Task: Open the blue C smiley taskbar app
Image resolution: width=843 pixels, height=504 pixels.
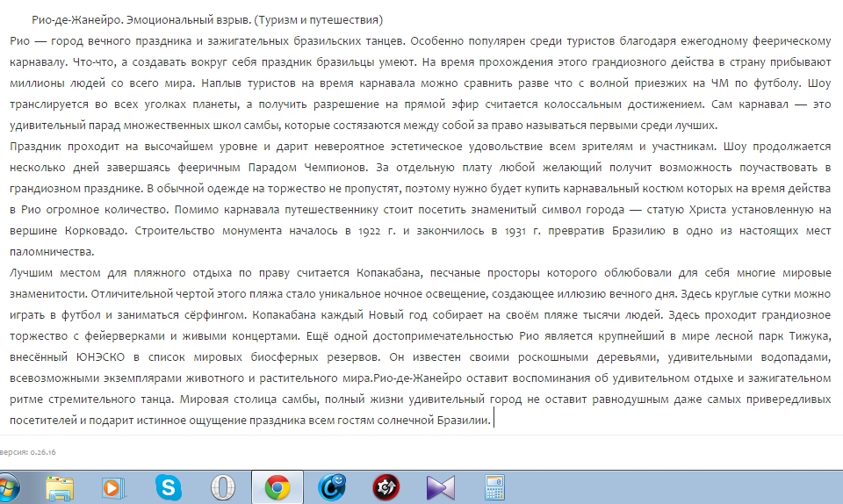Action: (x=332, y=488)
